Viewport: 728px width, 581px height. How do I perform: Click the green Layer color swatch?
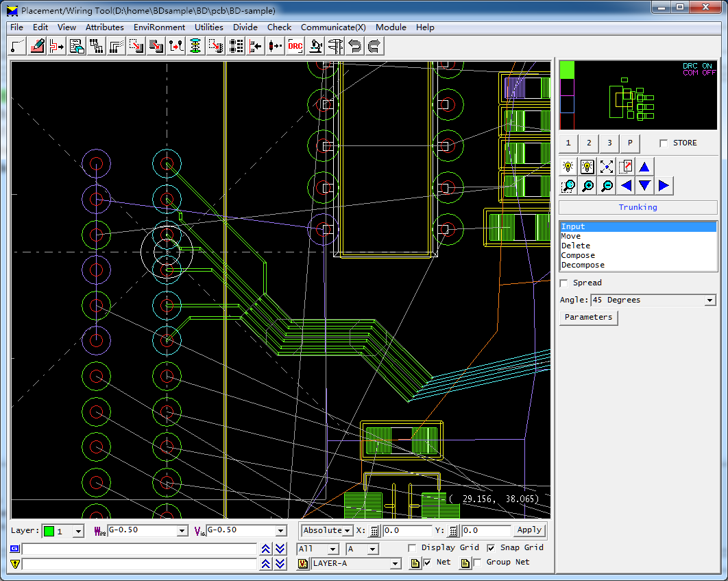[x=49, y=531]
